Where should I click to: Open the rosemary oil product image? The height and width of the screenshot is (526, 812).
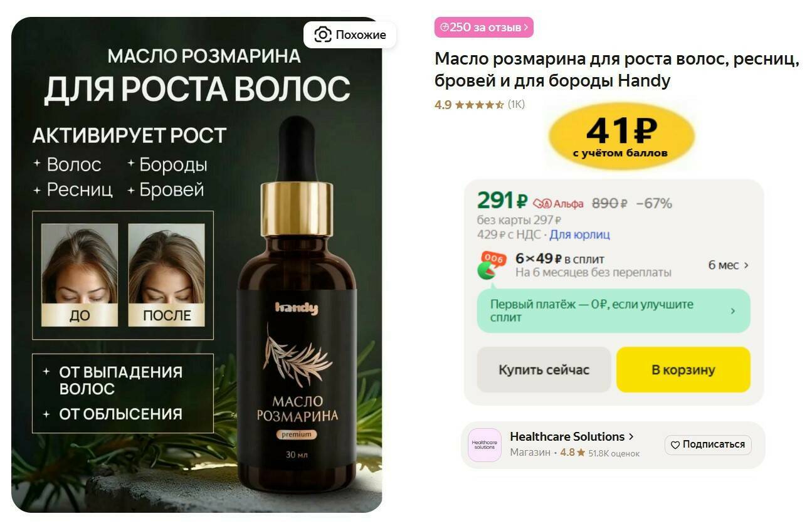click(197, 265)
